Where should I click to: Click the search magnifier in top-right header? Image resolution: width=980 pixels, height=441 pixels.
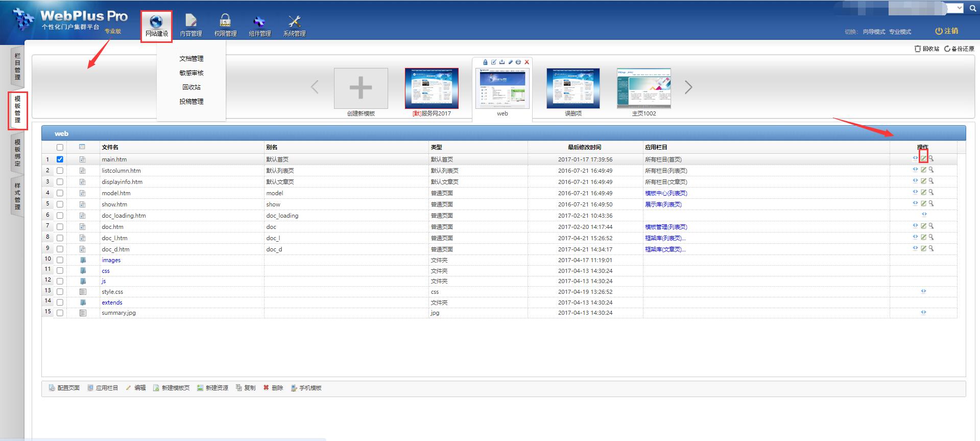tap(972, 8)
